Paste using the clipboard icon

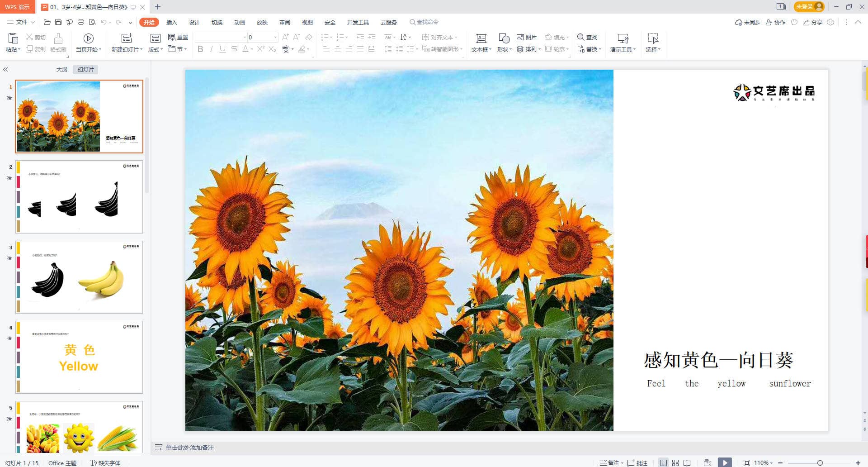tap(13, 38)
